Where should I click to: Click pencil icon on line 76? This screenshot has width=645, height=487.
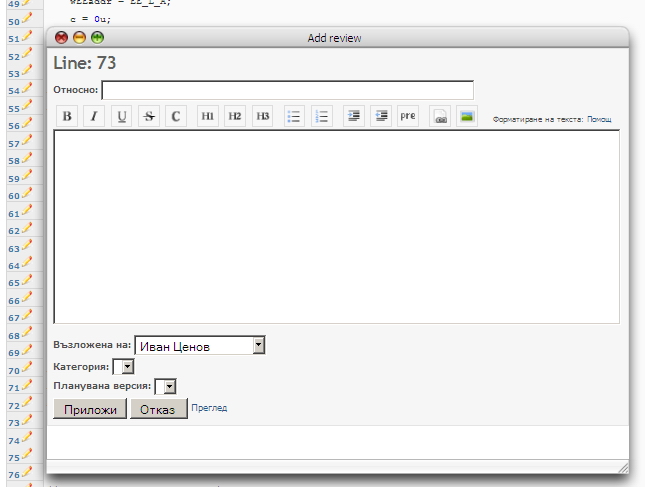(x=27, y=472)
